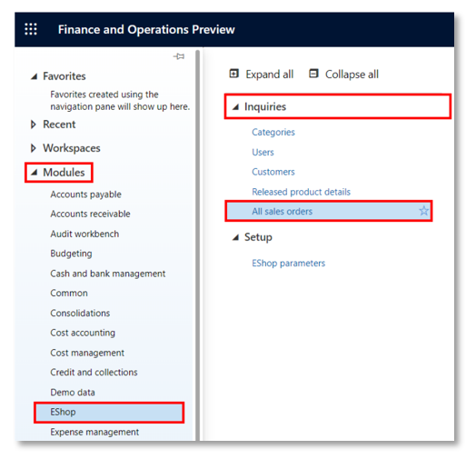The image size is (476, 459).
Task: Open the Customers inquiry link
Action: pyautogui.click(x=273, y=172)
